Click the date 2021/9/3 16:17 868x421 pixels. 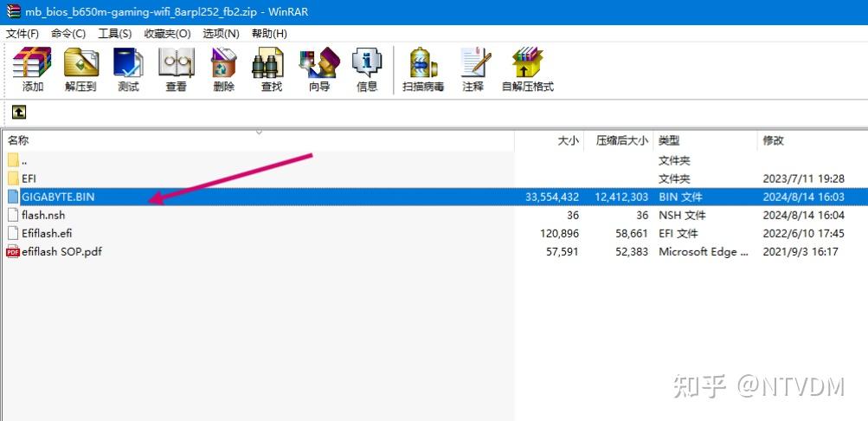click(800, 251)
